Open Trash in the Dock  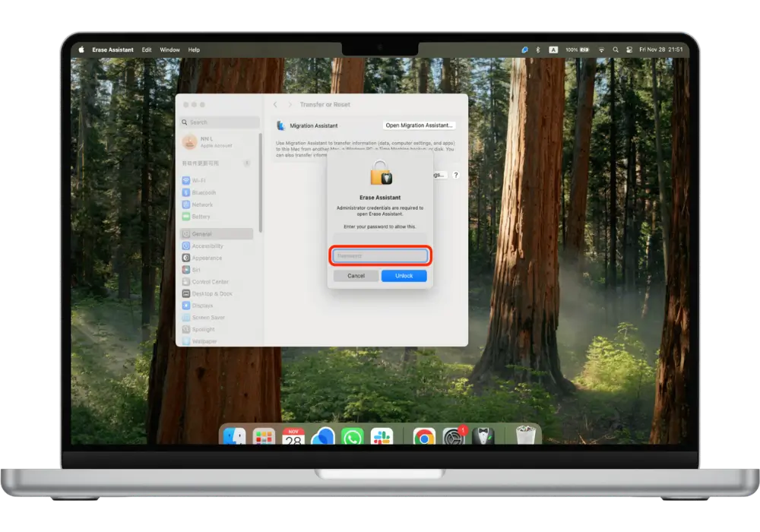tap(525, 436)
